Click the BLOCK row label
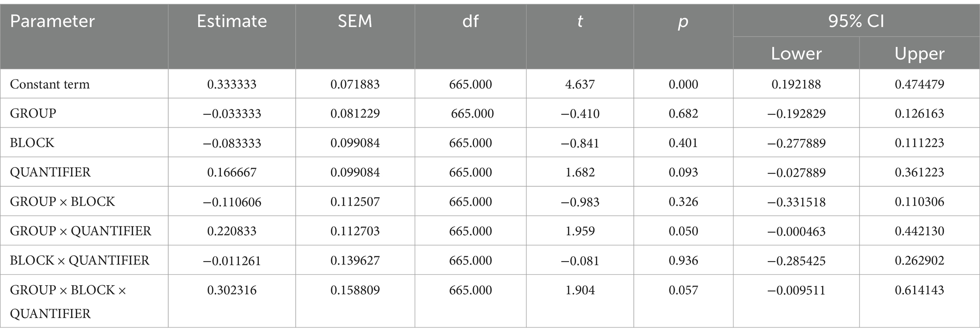This screenshot has height=336, width=980. 32,143
